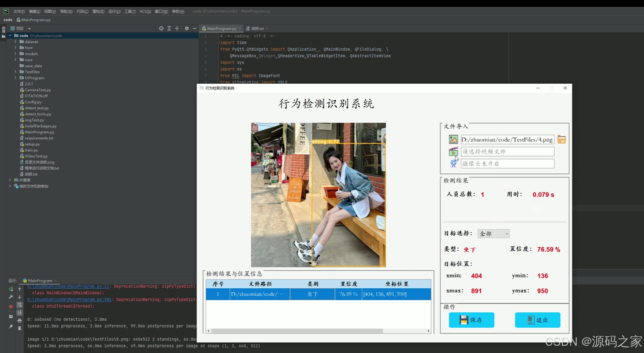Expand the models folder in the project tree
This screenshot has width=644, height=353.
15,54
